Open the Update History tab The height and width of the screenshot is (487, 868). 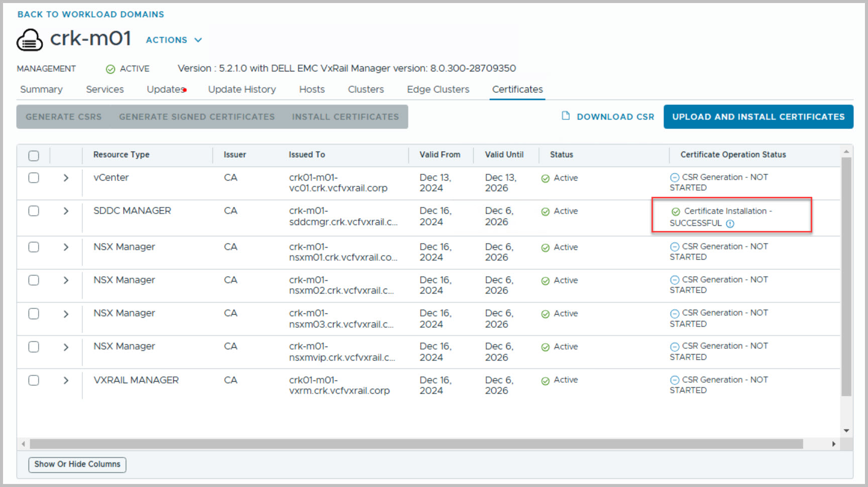[242, 89]
